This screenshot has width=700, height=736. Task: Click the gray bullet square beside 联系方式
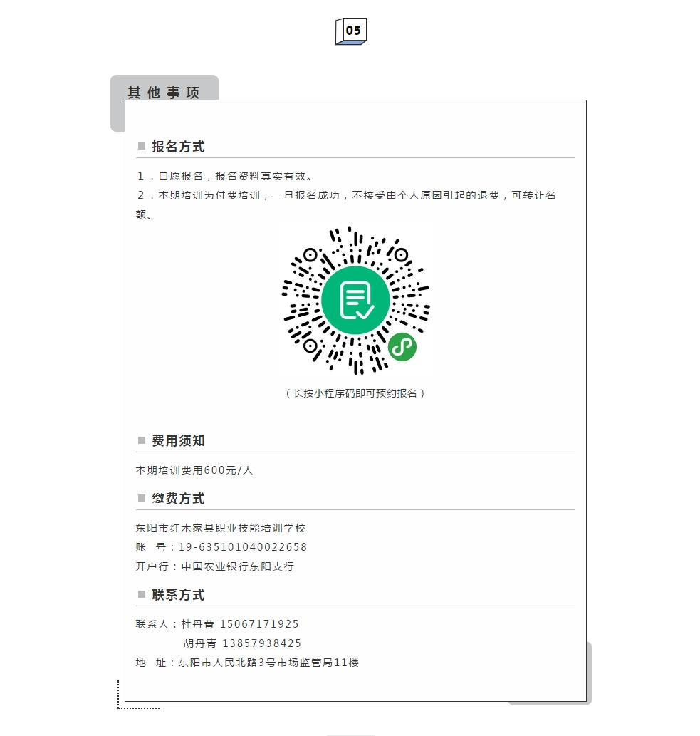[x=141, y=594]
